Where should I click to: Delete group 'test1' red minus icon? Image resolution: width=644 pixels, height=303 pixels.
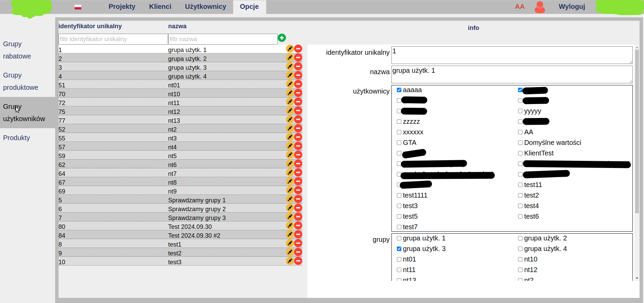(298, 243)
